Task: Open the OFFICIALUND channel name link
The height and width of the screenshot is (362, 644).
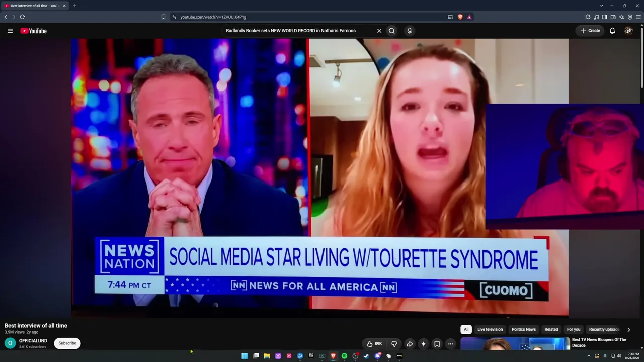Action: coord(33,341)
